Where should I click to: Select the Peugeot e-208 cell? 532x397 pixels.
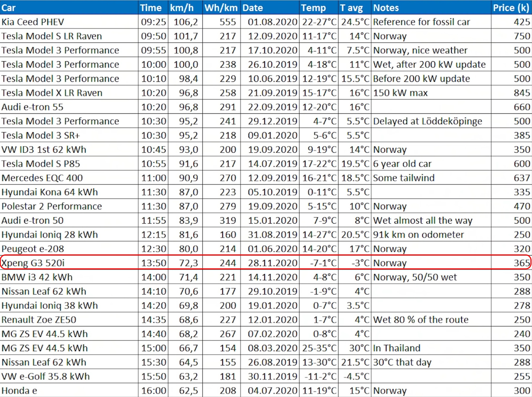click(69, 249)
